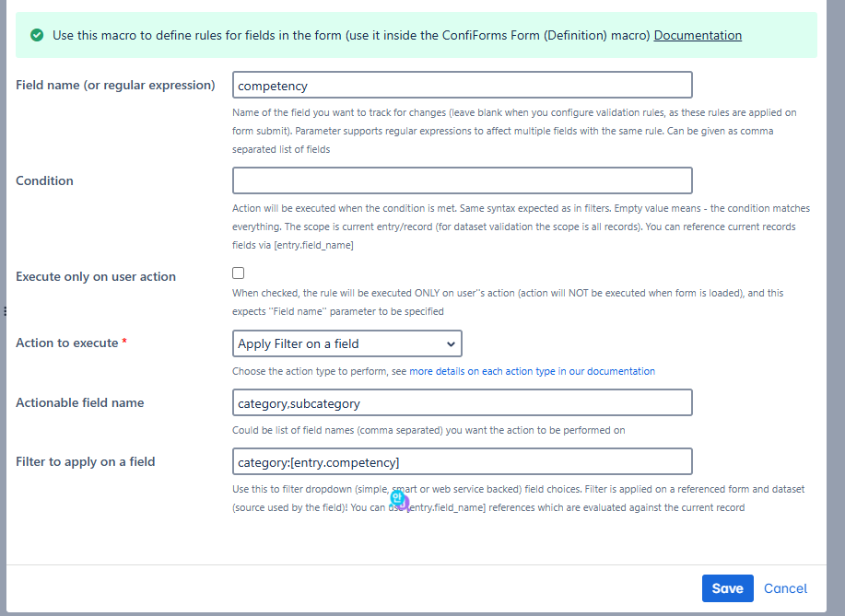Click the Cancel link
Screen dimensions: 845x616
pyautogui.click(x=785, y=588)
